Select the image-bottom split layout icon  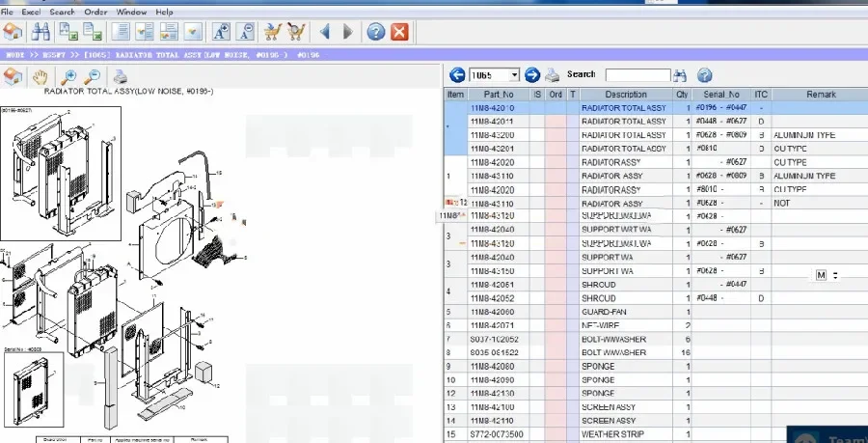[169, 32]
